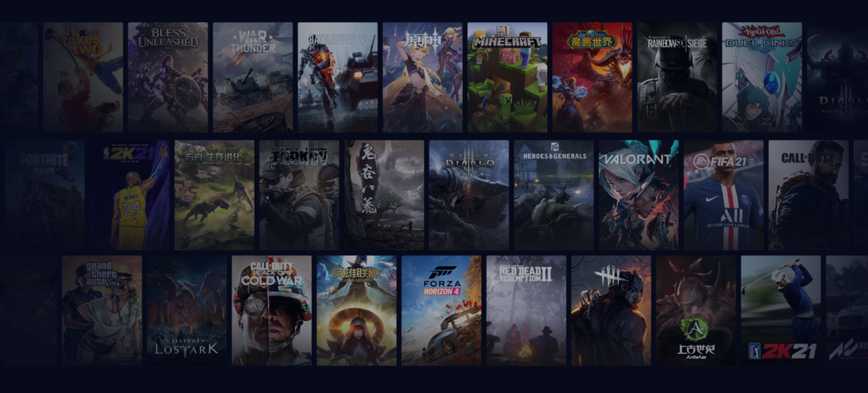Open the Valorant game cover
Viewport: 868px width, 393px height.
click(x=639, y=195)
